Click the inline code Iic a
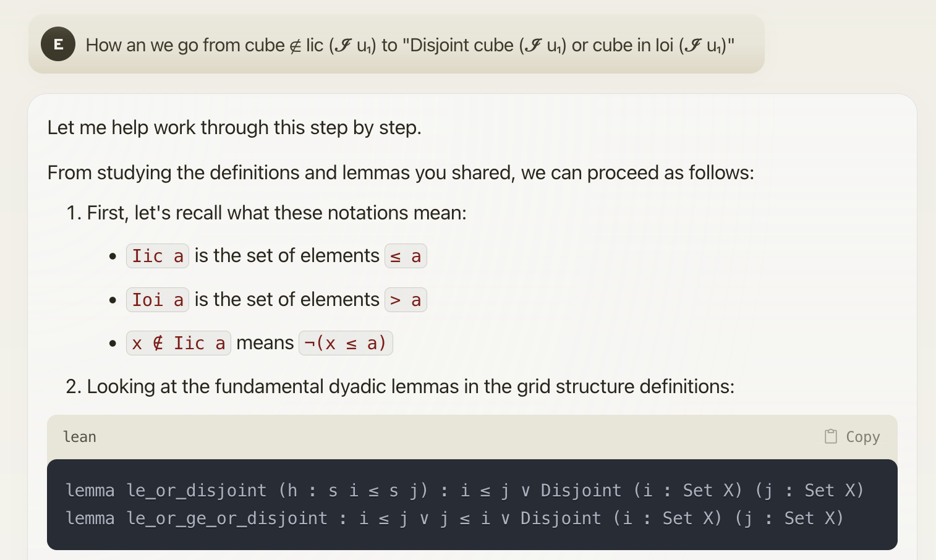 coord(158,256)
